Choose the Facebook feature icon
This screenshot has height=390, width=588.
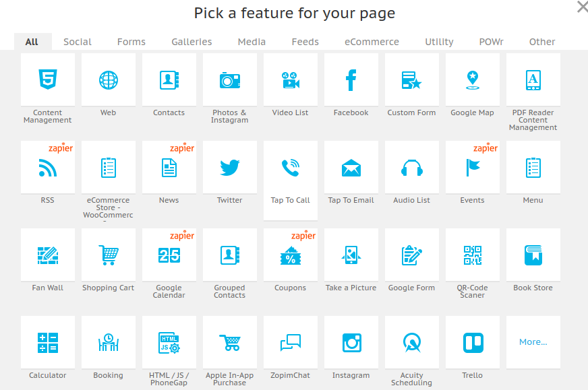[351, 79]
